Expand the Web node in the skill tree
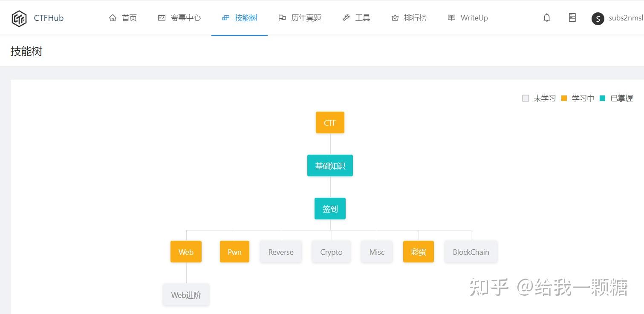644x314 pixels. [x=186, y=251]
